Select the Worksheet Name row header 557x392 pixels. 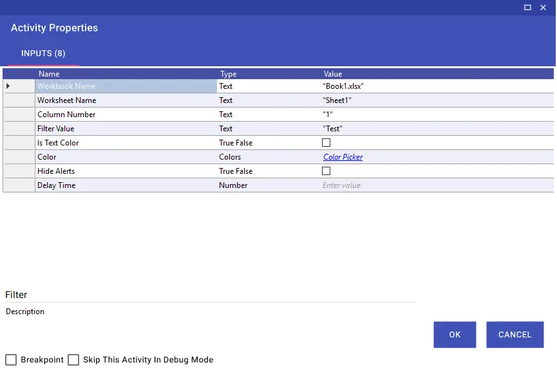tap(19, 100)
